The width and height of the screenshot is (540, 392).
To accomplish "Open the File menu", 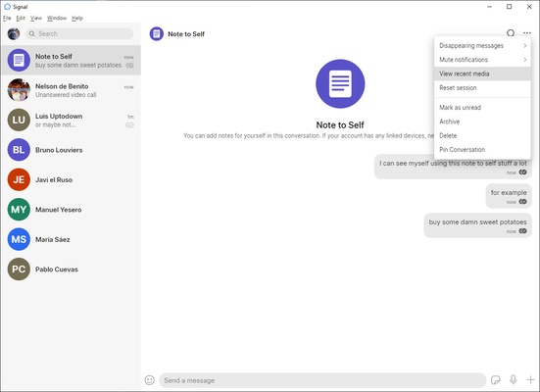I will tap(7, 18).
